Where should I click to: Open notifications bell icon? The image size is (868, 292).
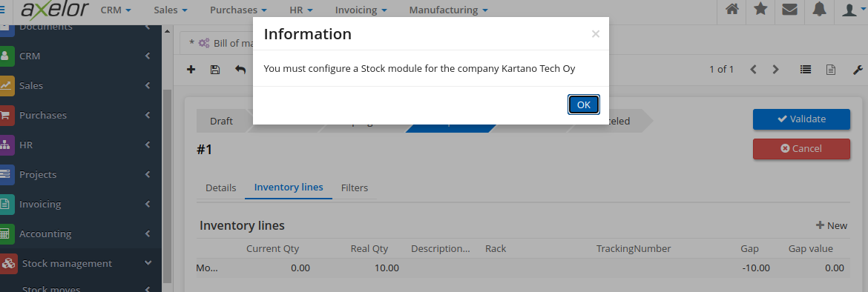[819, 10]
